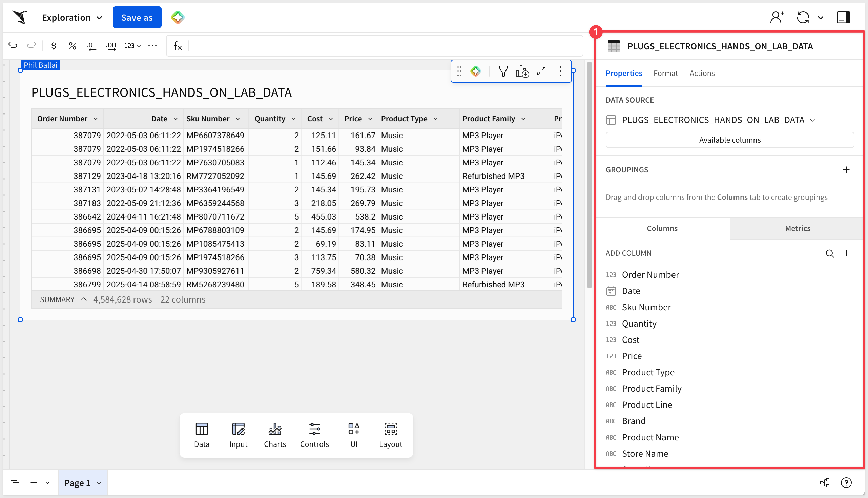Click the Available columns button
The image size is (868, 498).
[729, 140]
